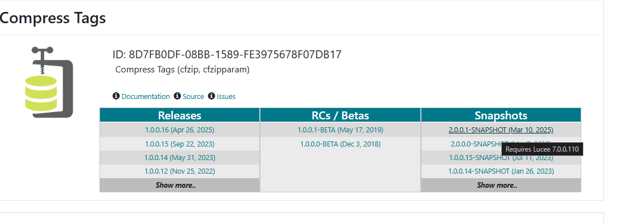644x224 pixels.
Task: Open 2.0.0.1-SNAPSHOT (Mar 10, 2025)
Action: (501, 130)
